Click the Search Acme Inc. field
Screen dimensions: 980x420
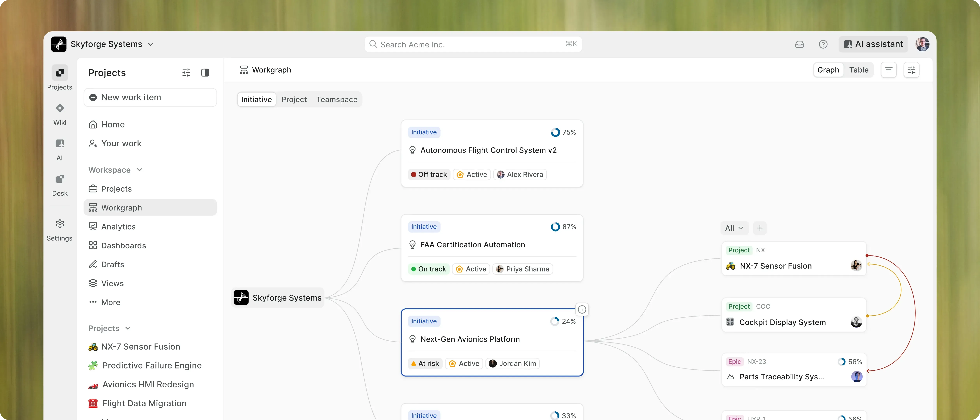pos(473,44)
